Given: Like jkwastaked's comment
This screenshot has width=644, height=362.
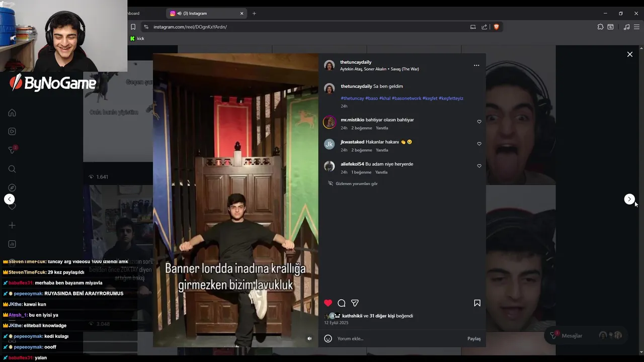Looking at the screenshot, I should click(x=479, y=144).
